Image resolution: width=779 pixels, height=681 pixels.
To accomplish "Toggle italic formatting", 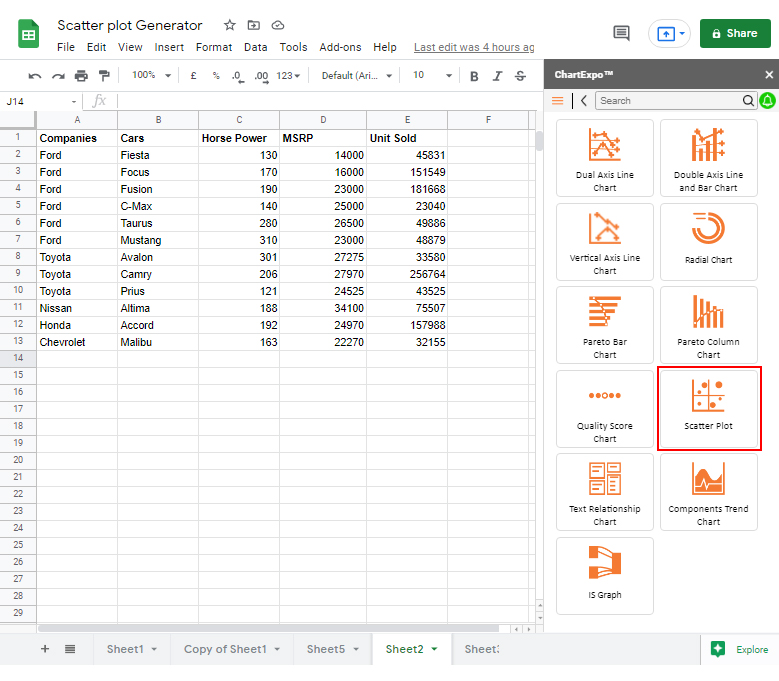I will (497, 76).
